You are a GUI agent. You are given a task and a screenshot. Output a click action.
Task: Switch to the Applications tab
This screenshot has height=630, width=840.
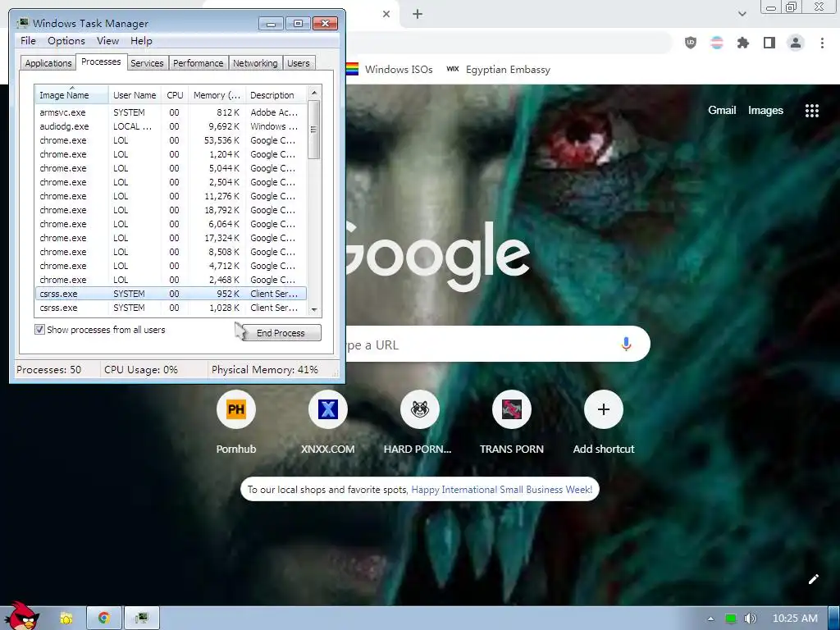tap(48, 62)
